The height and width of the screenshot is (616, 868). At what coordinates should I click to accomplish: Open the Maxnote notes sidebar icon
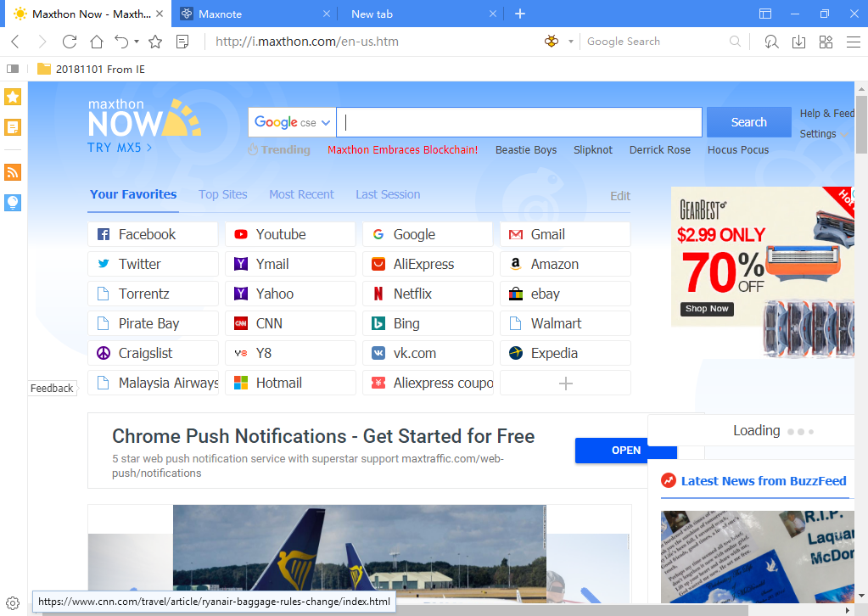[13, 127]
